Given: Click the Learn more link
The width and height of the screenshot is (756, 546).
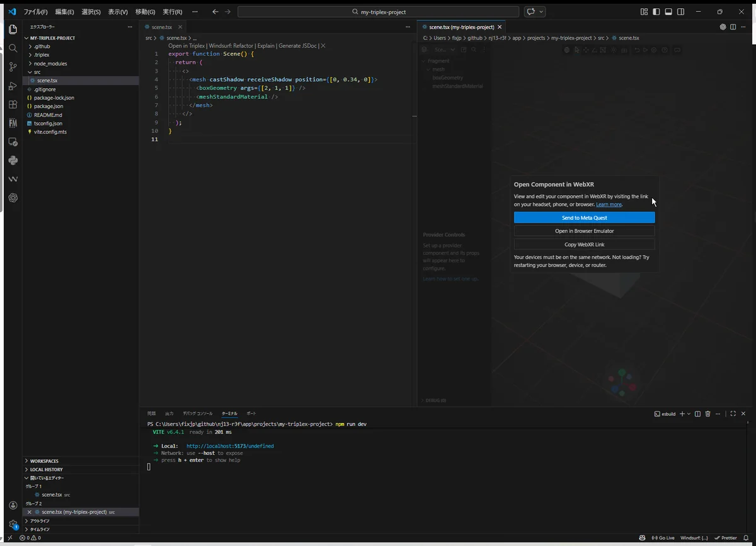Looking at the screenshot, I should tap(609, 205).
